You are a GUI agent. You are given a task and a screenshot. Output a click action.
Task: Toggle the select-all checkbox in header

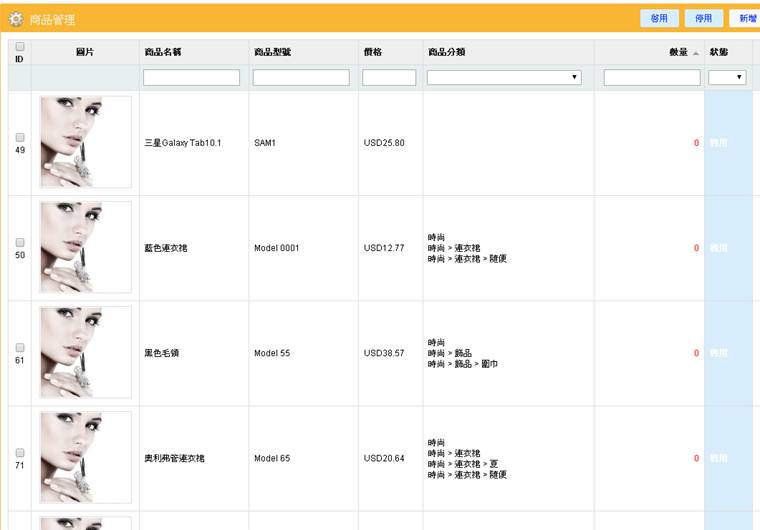[x=20, y=46]
